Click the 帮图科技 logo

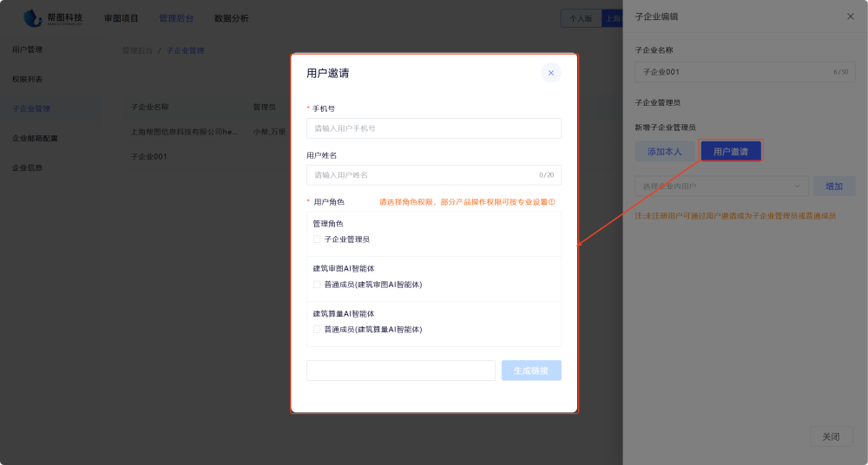[x=54, y=17]
